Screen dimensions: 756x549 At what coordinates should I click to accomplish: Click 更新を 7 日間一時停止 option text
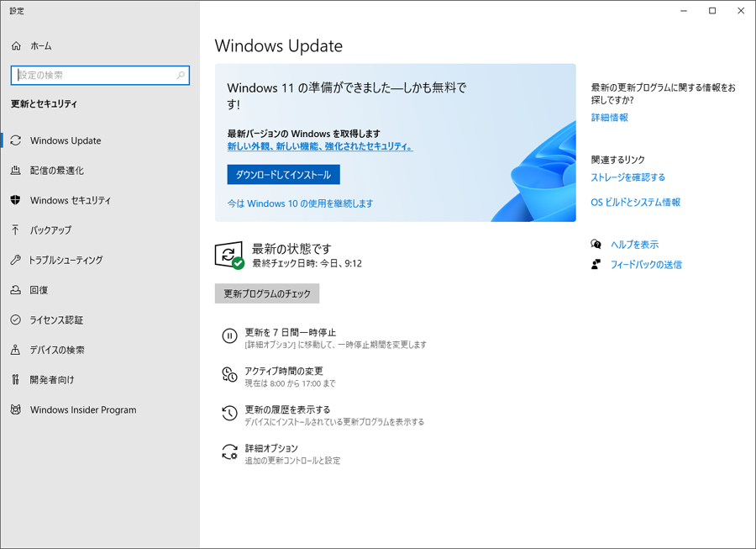[x=291, y=332]
